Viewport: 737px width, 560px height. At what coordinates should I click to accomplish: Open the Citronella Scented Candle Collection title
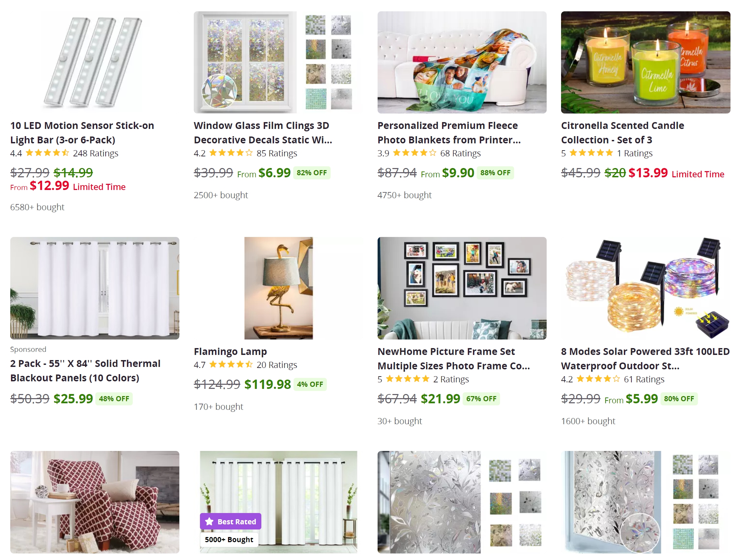pyautogui.click(x=622, y=133)
